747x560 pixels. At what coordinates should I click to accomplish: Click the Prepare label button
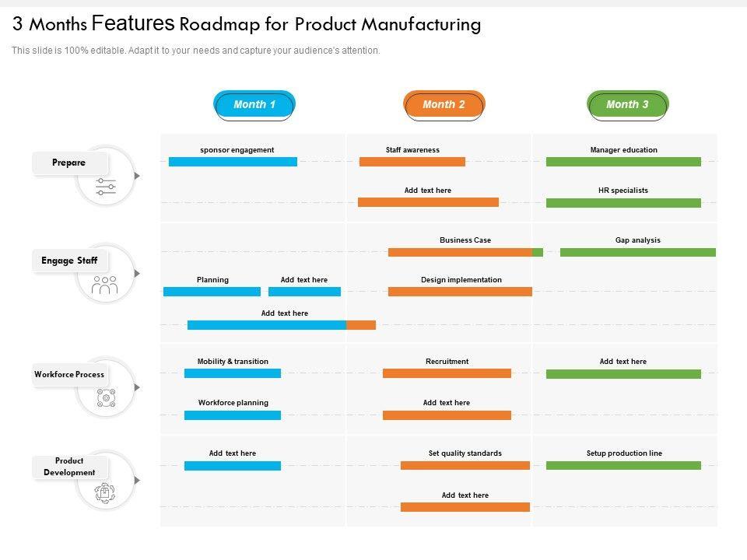pyautogui.click(x=70, y=163)
